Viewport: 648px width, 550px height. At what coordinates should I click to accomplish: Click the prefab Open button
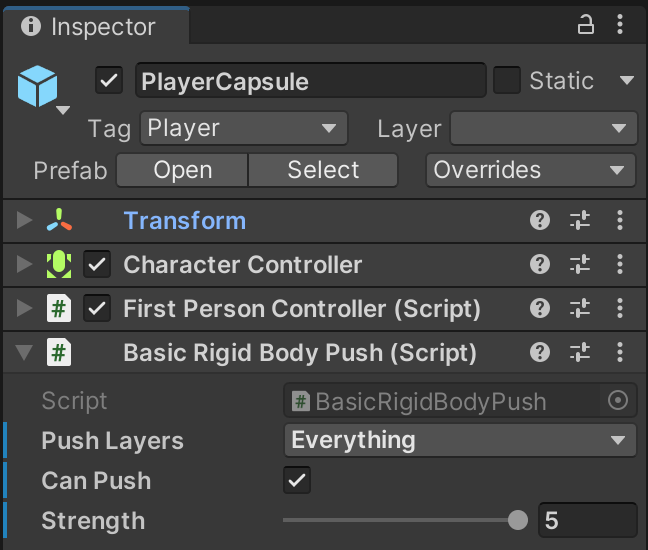182,170
